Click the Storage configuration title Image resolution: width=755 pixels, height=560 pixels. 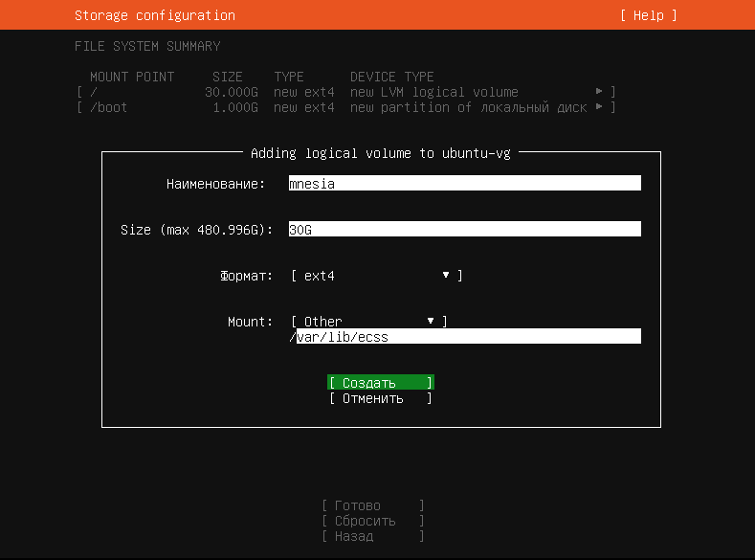tap(155, 15)
